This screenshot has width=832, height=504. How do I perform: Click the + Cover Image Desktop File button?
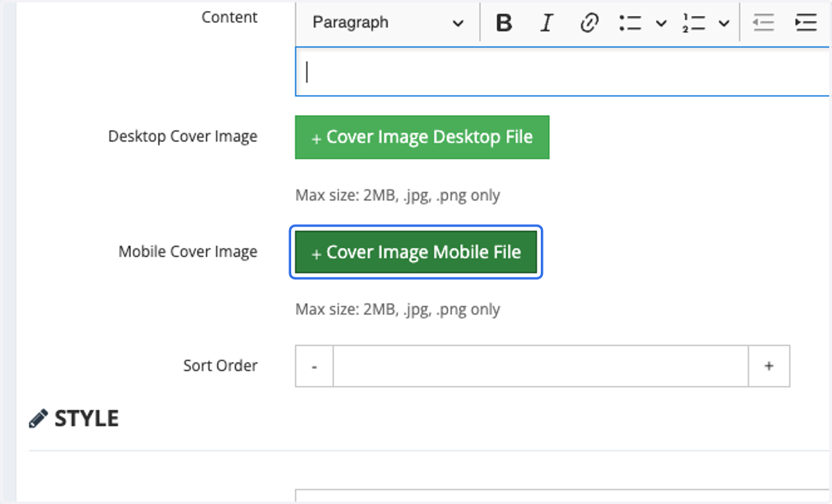(x=422, y=137)
